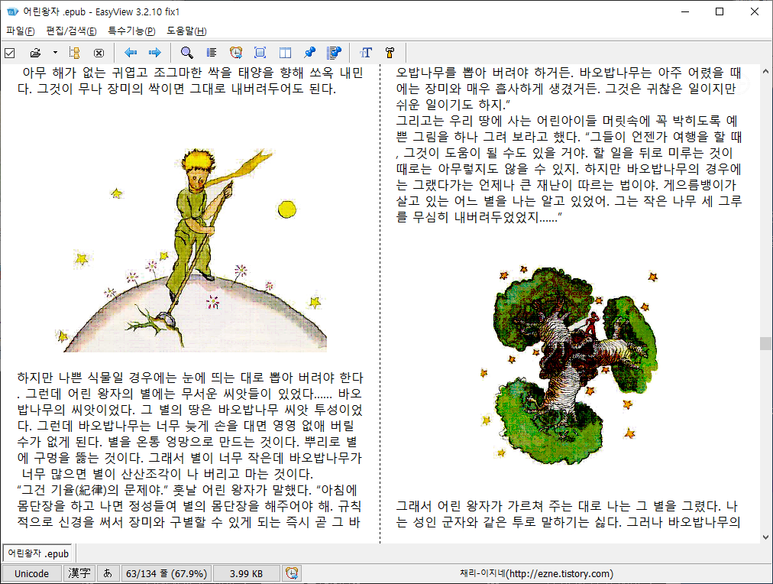Open the file tree list icon

74,53
